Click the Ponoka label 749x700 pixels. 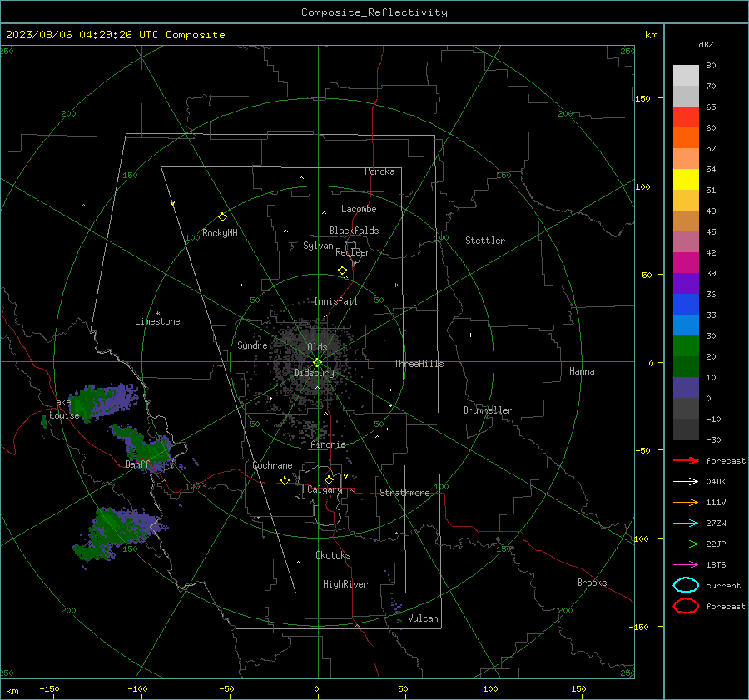click(x=379, y=171)
